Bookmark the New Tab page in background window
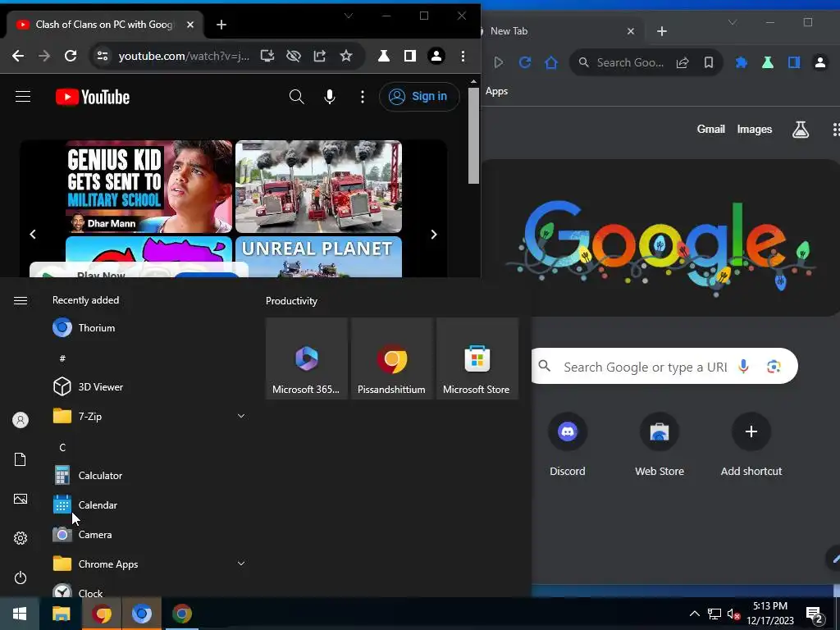Screen dimensions: 840x630 (708, 62)
